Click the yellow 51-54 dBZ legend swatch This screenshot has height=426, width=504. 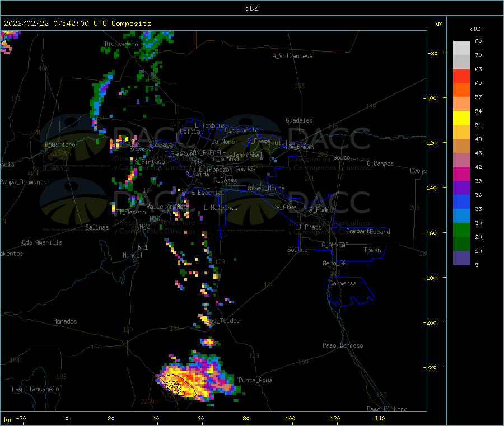[461, 118]
